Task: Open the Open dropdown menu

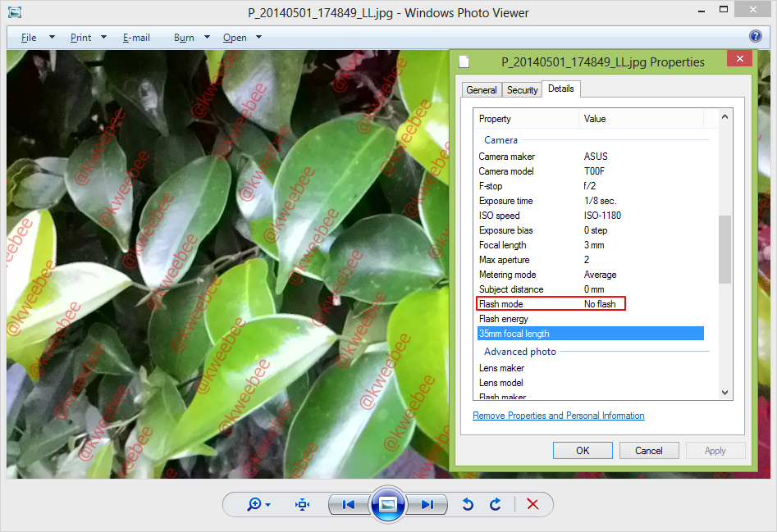Action: click(258, 37)
